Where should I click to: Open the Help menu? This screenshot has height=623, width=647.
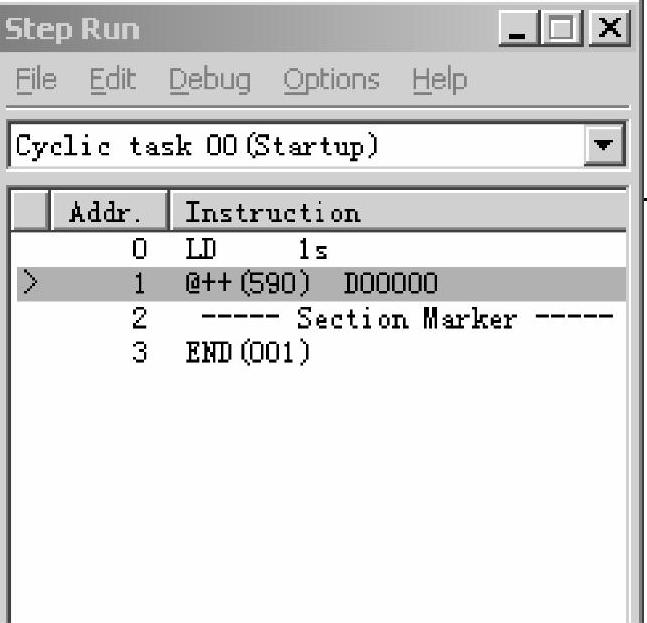[x=439, y=80]
